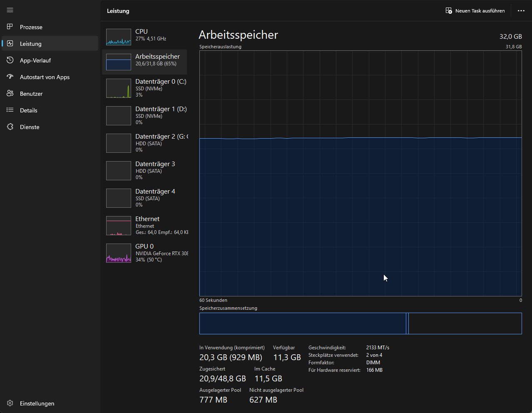Image resolution: width=532 pixels, height=413 pixels.
Task: Select the CPU mini graph thumbnail
Action: click(119, 37)
